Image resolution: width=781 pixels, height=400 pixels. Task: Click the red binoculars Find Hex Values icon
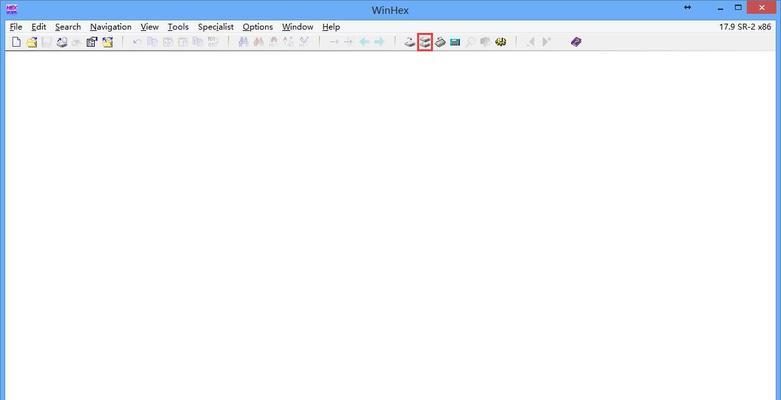258,42
